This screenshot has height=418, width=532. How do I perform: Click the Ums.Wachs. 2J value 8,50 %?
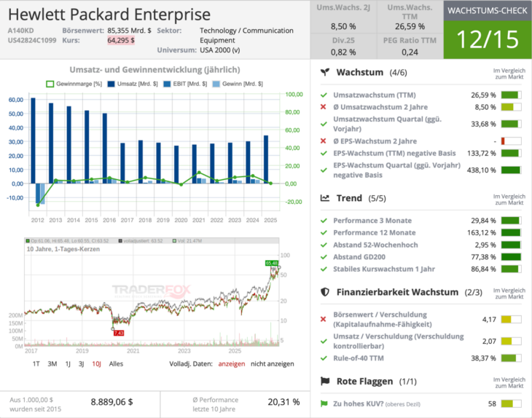pyautogui.click(x=343, y=26)
